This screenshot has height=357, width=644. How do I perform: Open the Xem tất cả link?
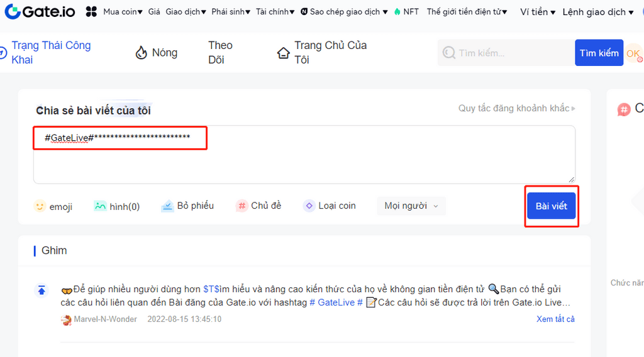pos(555,319)
